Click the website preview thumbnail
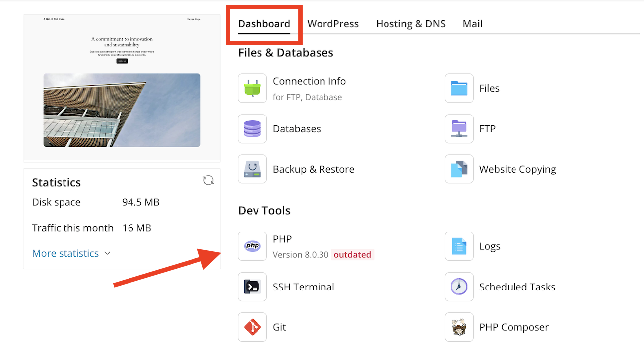Screen dimensions: 644x348 [122, 87]
